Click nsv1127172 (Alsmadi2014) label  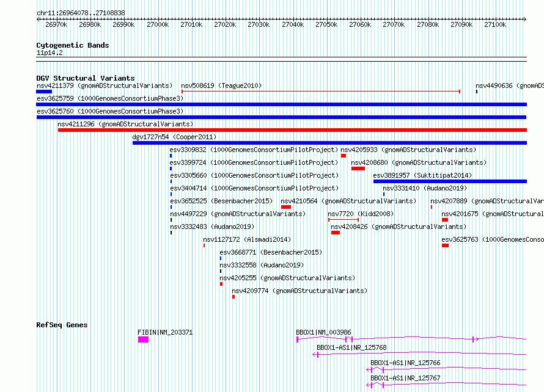tap(247, 239)
